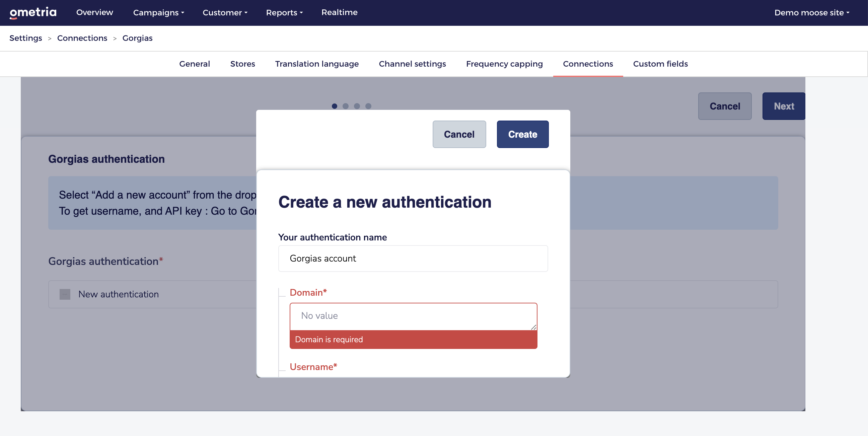Switch to the Frequency capping tab
The image size is (868, 436).
point(504,64)
